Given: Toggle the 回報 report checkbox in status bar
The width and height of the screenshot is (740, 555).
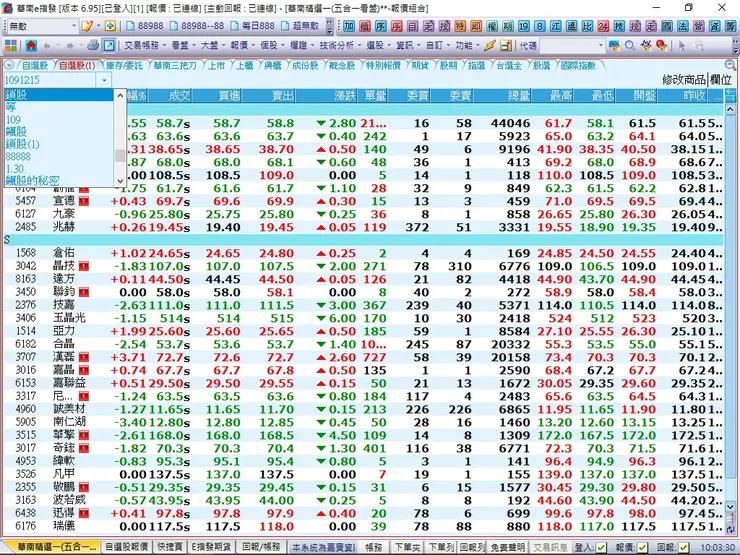Looking at the screenshot, I should coord(683,547).
